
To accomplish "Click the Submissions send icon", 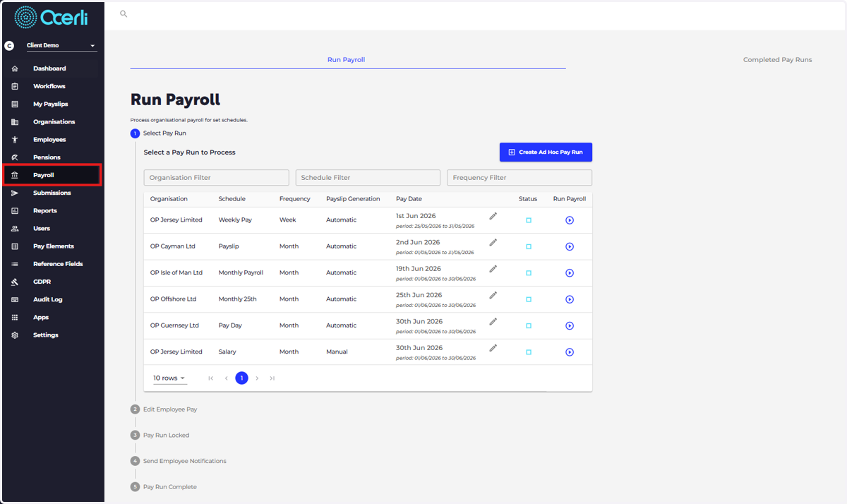I will tap(15, 193).
